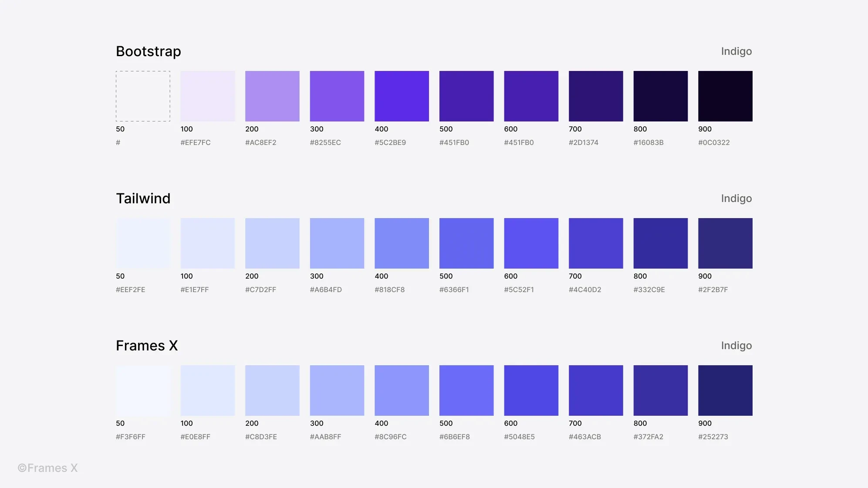Select the Indigo label in Bootstrap row
The height and width of the screenshot is (488, 868).
coord(736,51)
